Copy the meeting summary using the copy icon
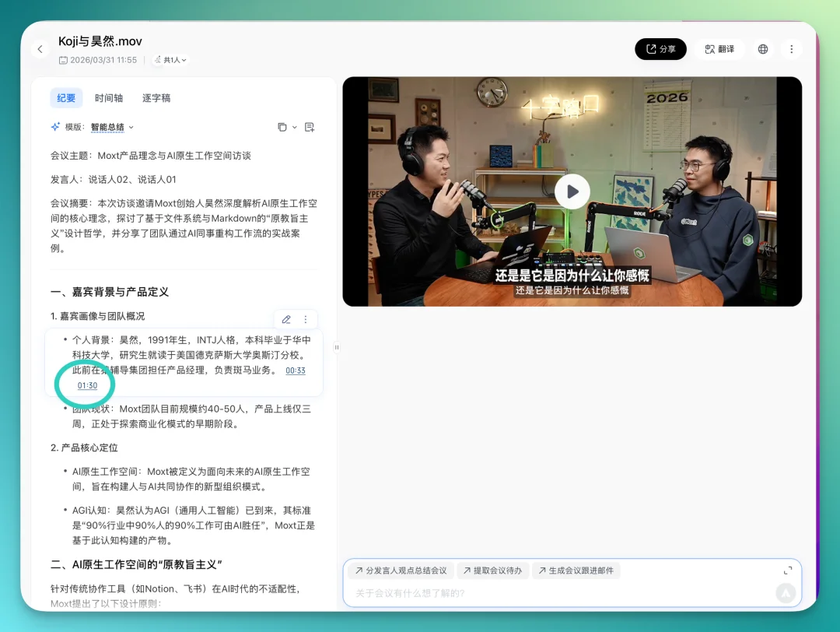The width and height of the screenshot is (840, 632). point(282,127)
